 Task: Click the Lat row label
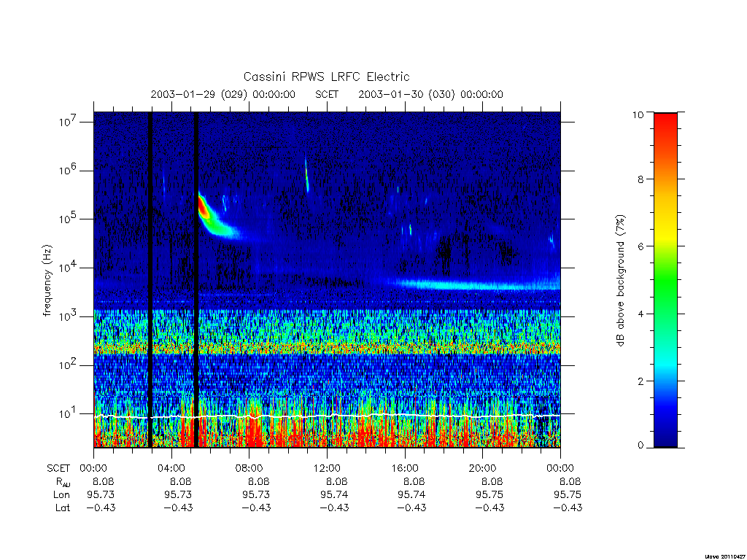tap(63, 507)
